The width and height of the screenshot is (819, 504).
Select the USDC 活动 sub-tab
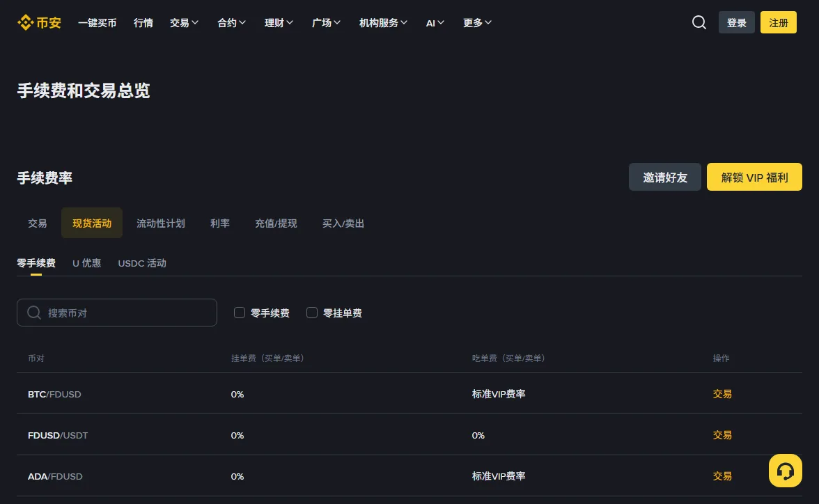coord(142,263)
